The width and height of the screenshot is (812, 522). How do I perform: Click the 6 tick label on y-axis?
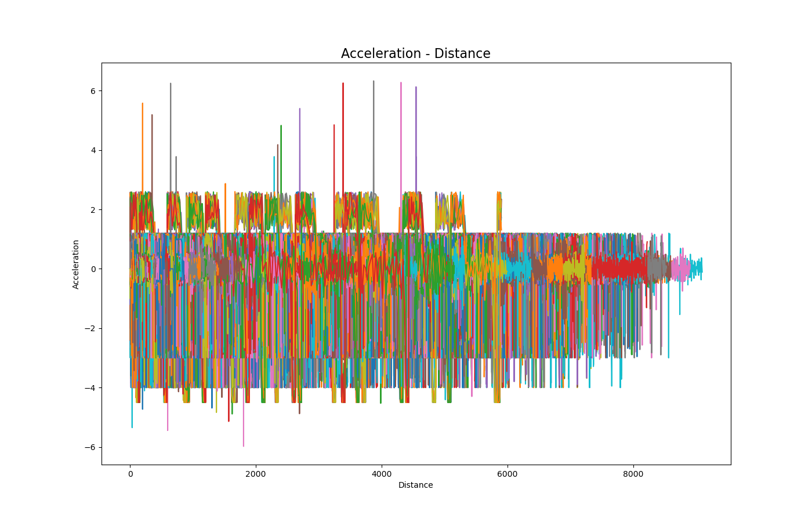click(93, 91)
